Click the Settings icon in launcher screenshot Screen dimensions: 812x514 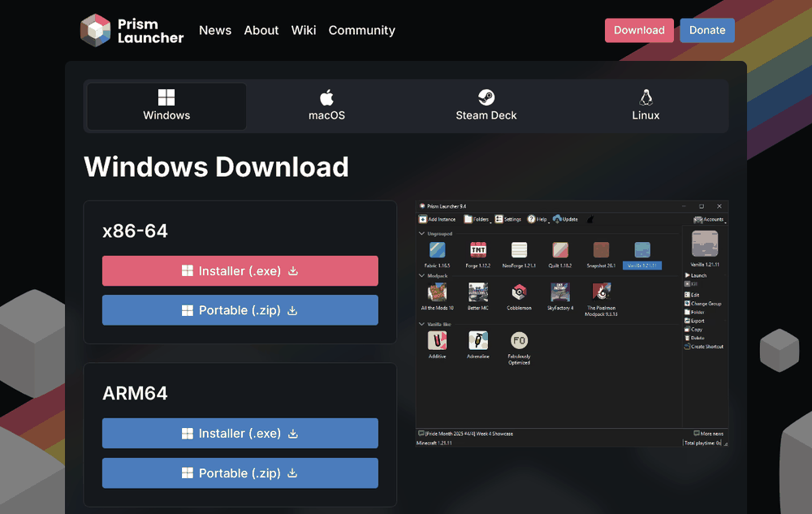(499, 219)
